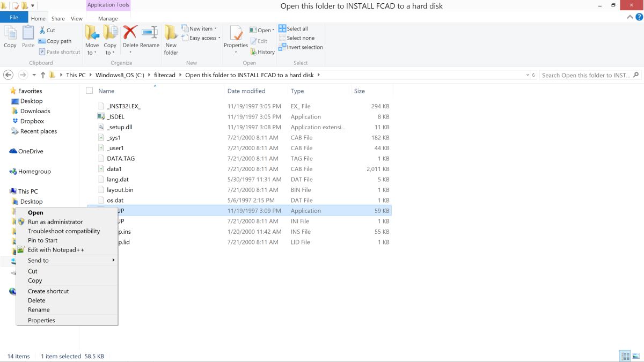Go back with the Back arrow button
Viewport: 644px width, 362px height.
point(9,75)
